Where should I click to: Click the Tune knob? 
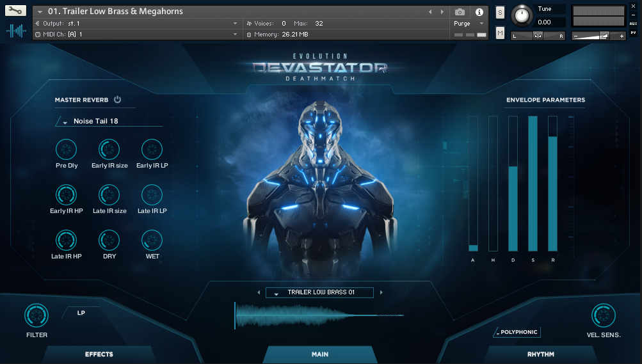click(x=522, y=15)
